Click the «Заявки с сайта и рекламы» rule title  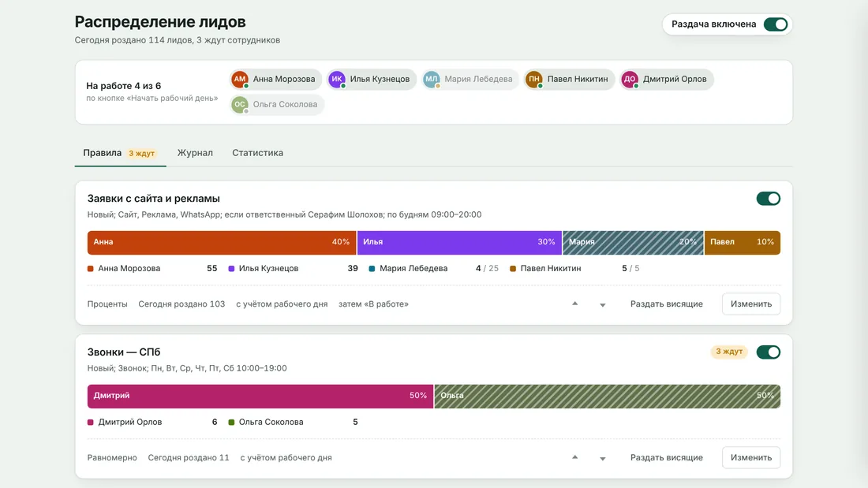pos(153,199)
